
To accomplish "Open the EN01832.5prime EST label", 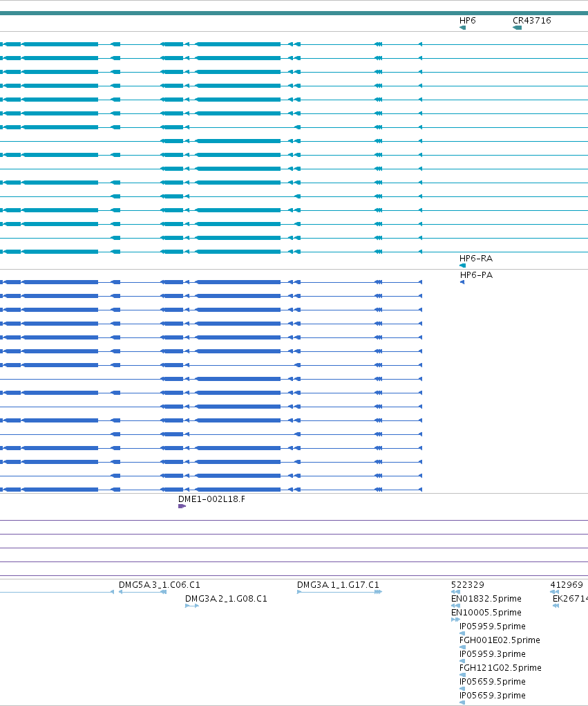I will click(x=486, y=599).
